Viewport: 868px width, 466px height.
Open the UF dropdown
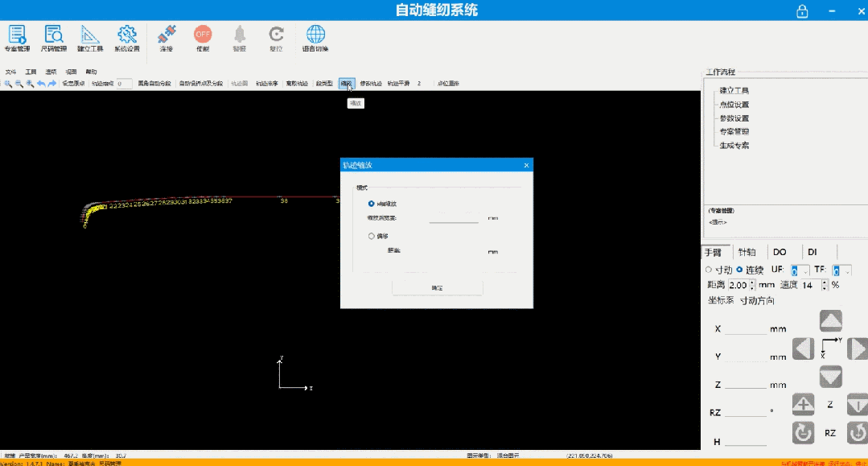coord(800,270)
